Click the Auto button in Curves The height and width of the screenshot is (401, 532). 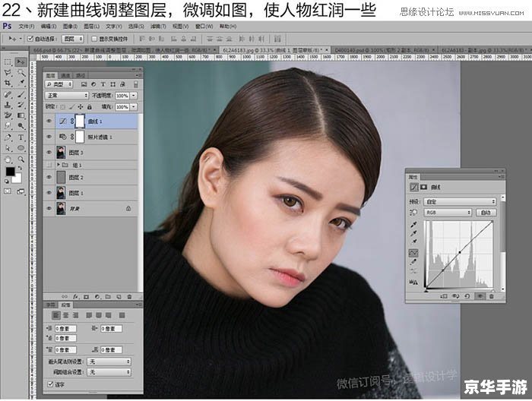click(486, 213)
